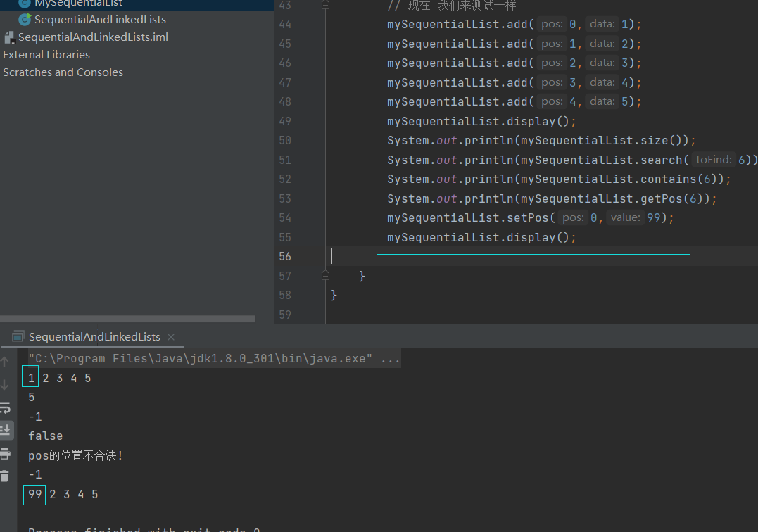Expand the External Libraries node
This screenshot has width=758, height=532.
pos(46,54)
